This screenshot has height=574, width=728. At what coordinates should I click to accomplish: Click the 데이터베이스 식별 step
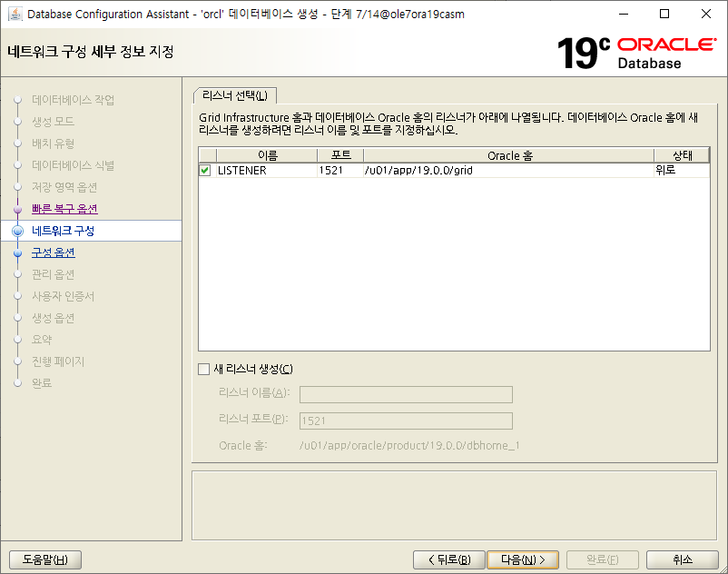coord(74,165)
